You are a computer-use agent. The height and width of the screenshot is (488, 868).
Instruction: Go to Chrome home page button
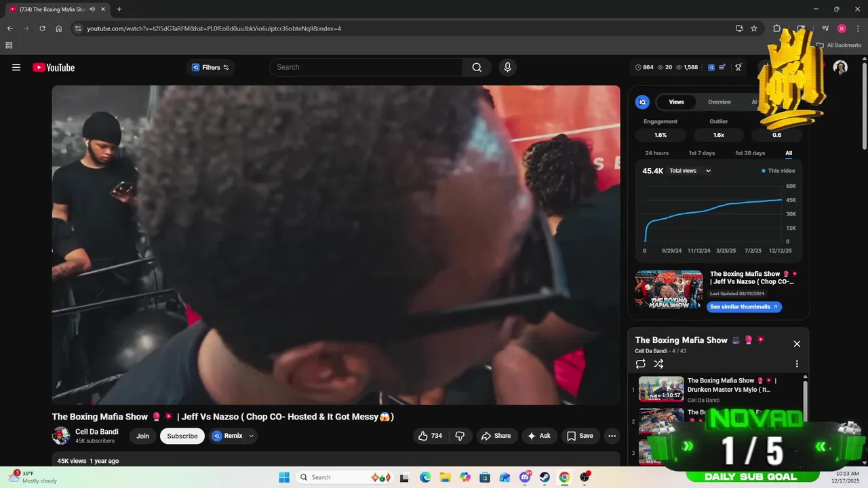(x=59, y=28)
